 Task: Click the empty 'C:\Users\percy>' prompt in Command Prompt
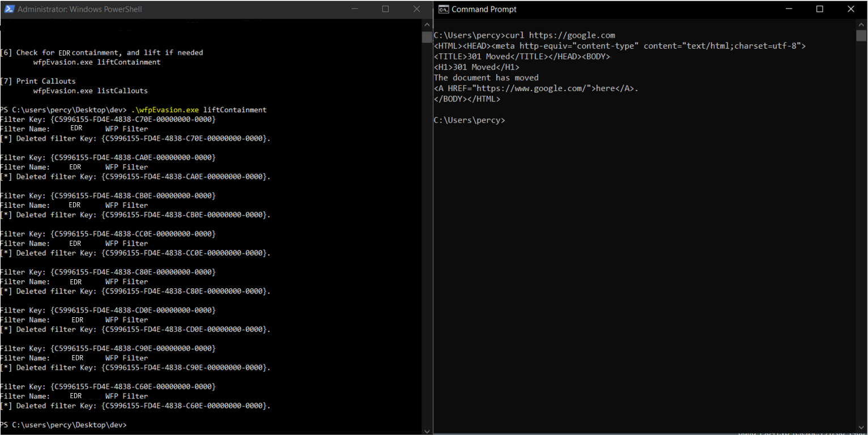pos(469,120)
